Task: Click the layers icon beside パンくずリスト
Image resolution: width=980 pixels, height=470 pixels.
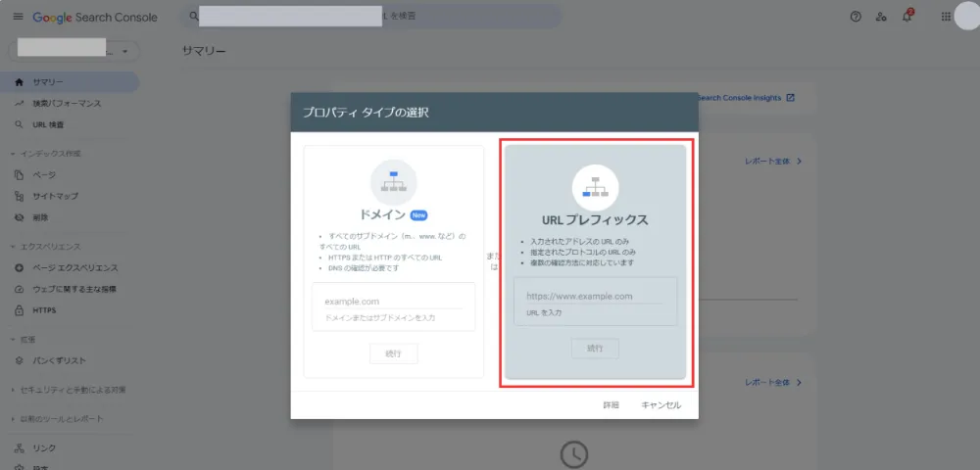Action: pyautogui.click(x=19, y=360)
